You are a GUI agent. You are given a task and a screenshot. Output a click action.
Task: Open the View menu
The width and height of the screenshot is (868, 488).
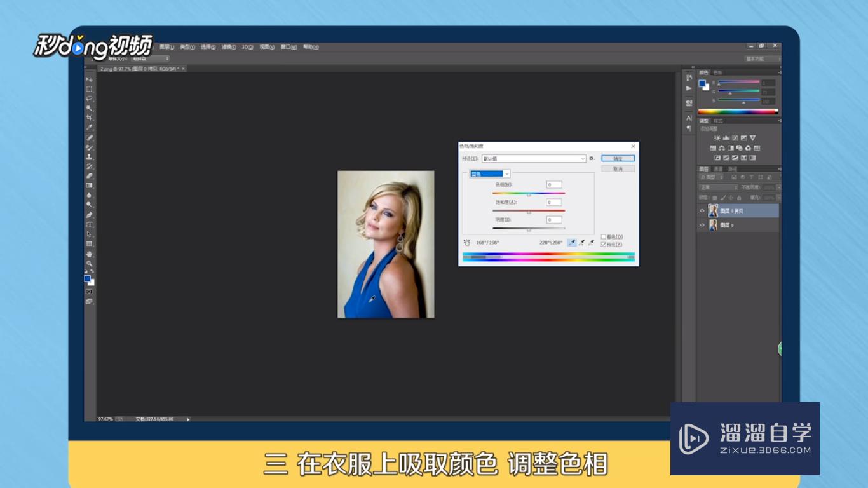[x=266, y=47]
